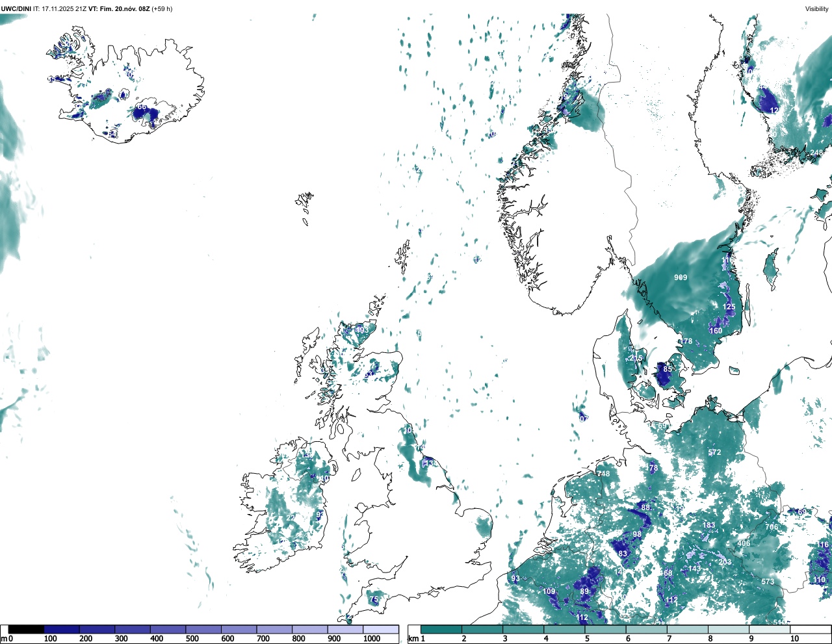Click the 160 value in southeast Sweden

(x=716, y=331)
